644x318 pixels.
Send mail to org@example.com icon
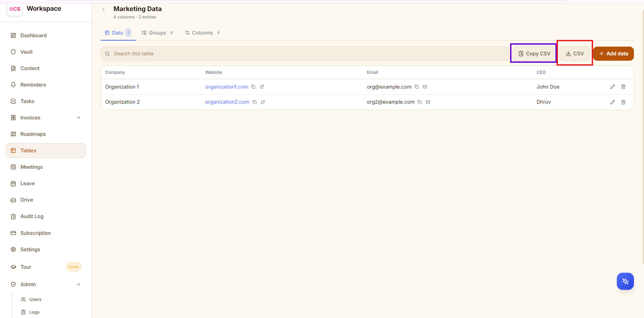click(425, 87)
